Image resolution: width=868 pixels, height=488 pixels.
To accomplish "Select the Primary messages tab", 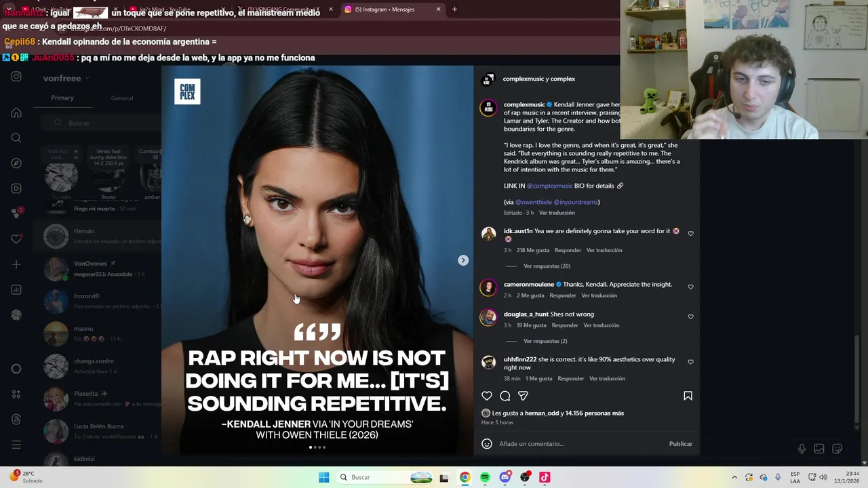I will coord(62,98).
